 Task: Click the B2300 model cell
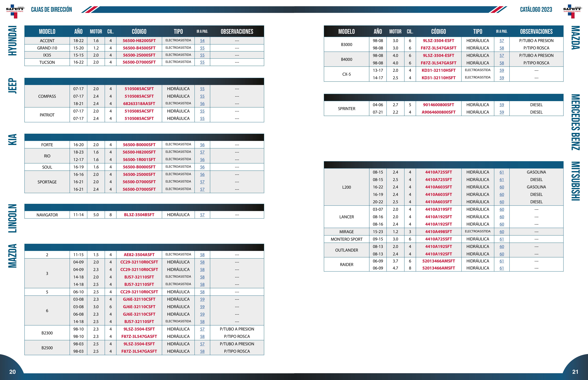(47, 333)
